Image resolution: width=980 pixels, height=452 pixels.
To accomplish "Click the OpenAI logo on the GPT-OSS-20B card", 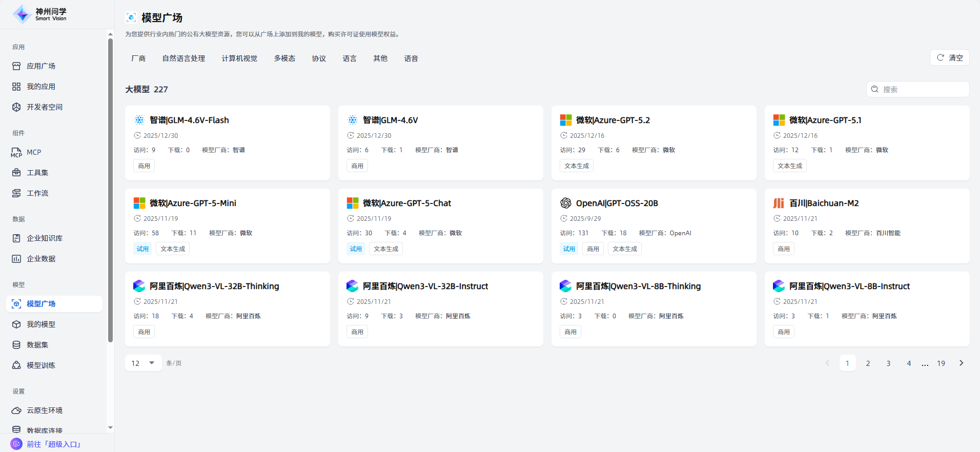I will pos(565,203).
